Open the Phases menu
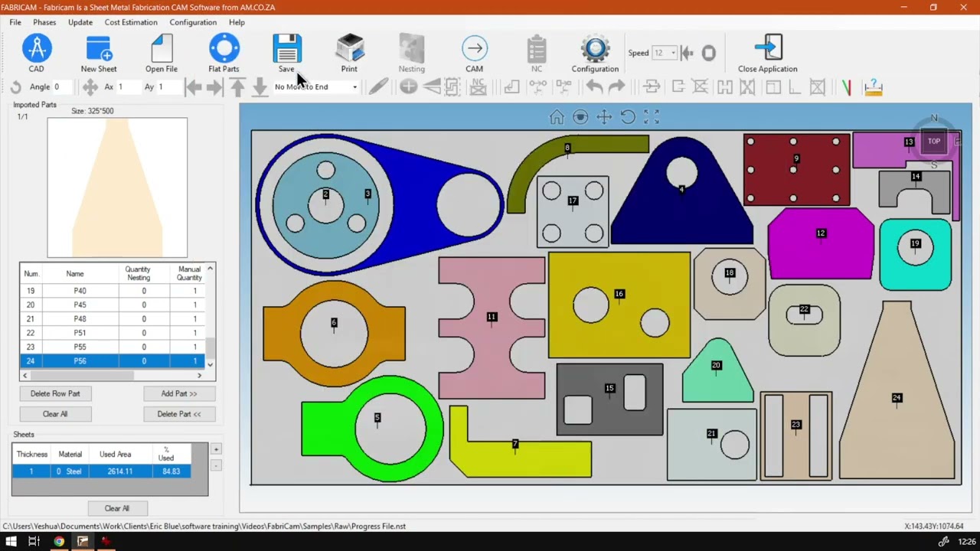 [44, 22]
